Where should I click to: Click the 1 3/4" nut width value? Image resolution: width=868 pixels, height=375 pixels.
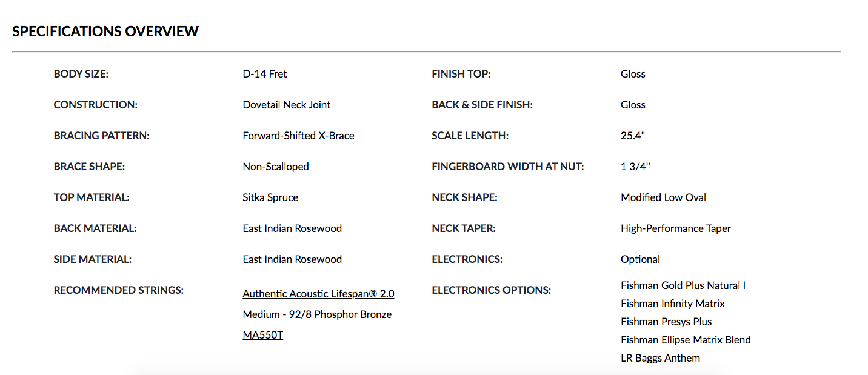635,167
